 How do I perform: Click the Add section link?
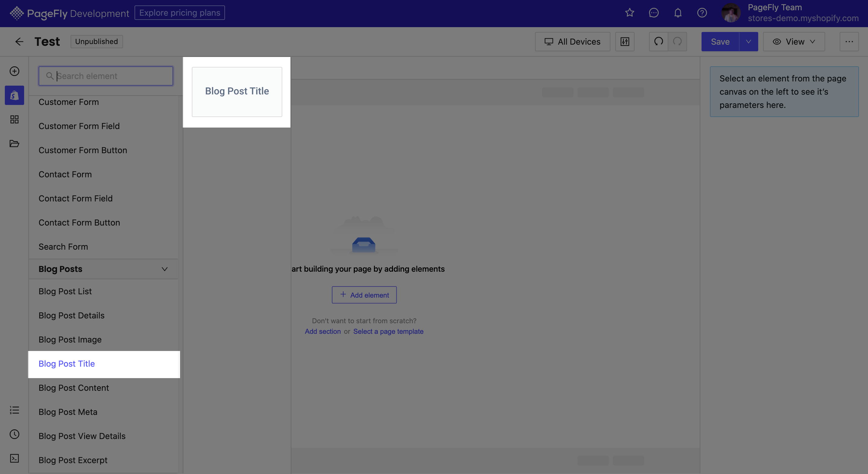pyautogui.click(x=322, y=331)
